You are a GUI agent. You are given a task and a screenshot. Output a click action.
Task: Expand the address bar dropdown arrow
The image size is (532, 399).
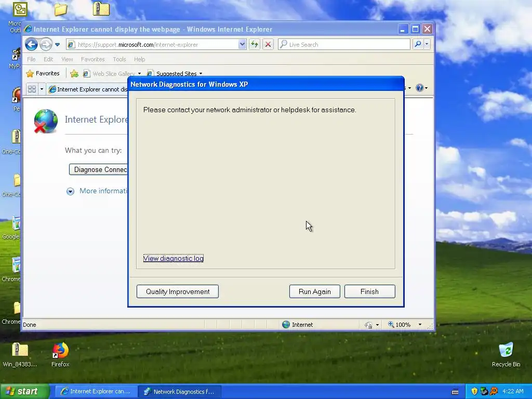[242, 45]
